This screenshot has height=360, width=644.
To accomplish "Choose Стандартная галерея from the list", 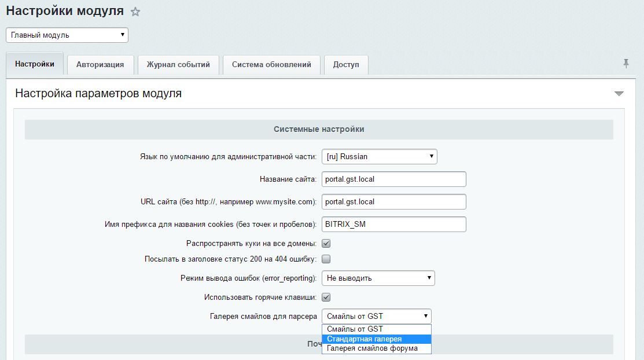I will point(376,339).
